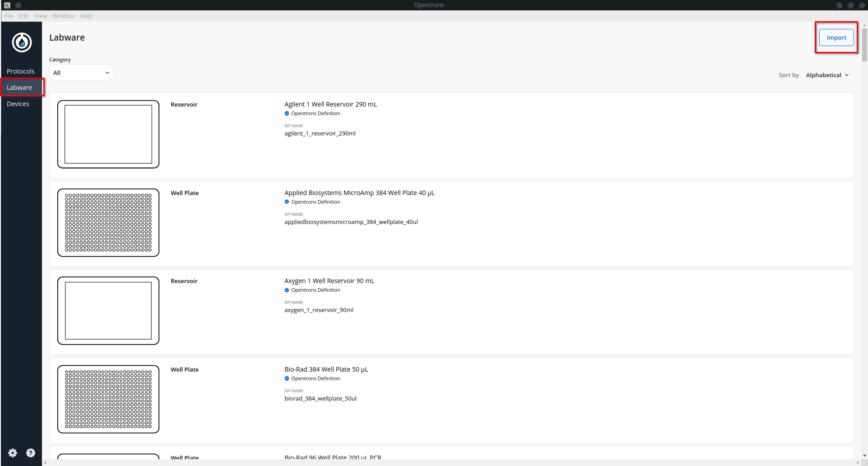Select Agilent 1 Well Reservoir 290 mL title
The width and height of the screenshot is (868, 466).
[330, 104]
